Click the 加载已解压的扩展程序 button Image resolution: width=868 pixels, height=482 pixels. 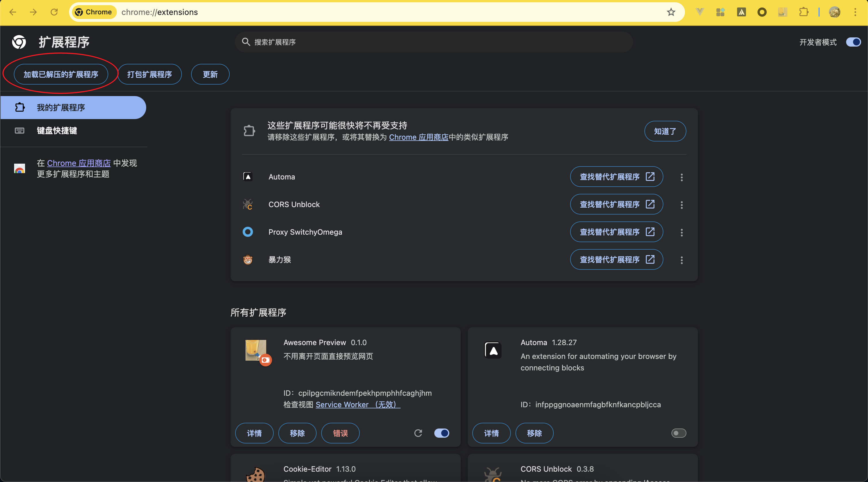(61, 74)
